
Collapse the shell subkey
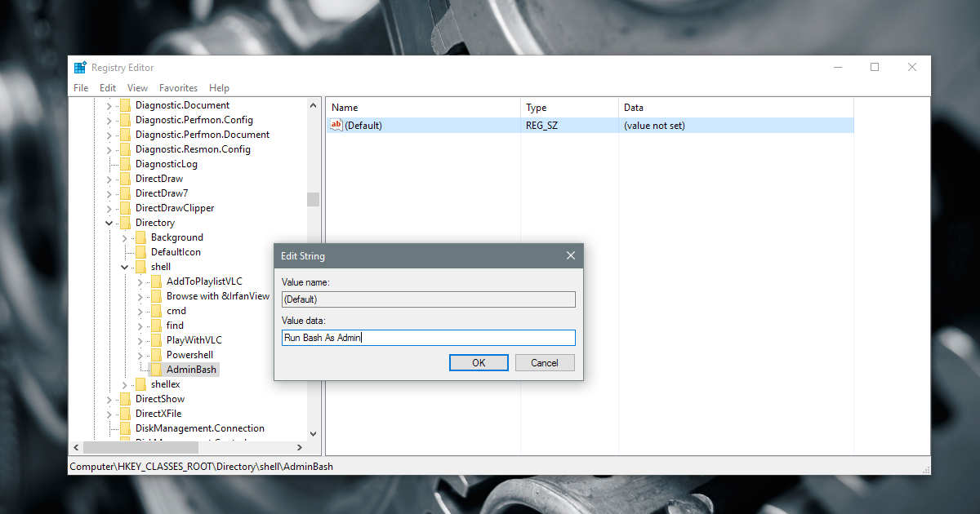[x=124, y=267]
